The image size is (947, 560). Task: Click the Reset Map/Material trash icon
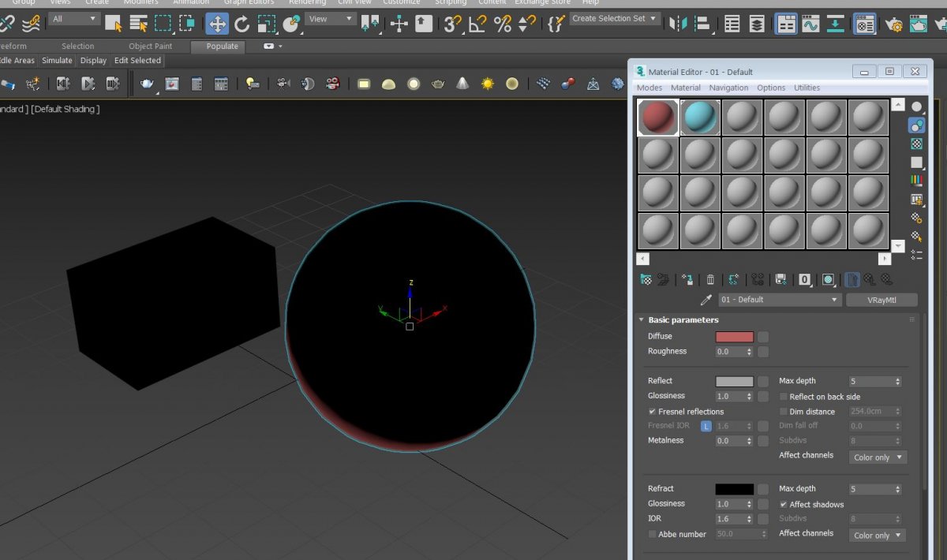click(x=710, y=279)
